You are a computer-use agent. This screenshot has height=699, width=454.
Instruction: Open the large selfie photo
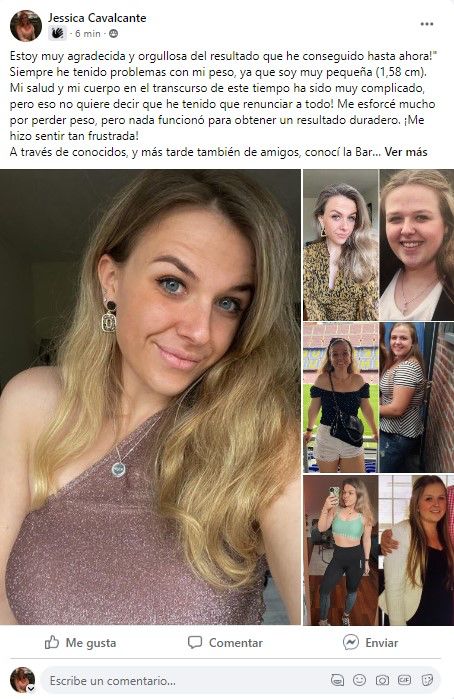pyautogui.click(x=150, y=397)
